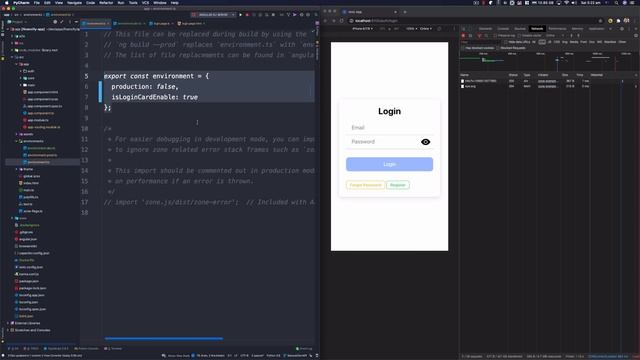Open package.json in project tree
The image size is (640, 360).
[x=29, y=281]
